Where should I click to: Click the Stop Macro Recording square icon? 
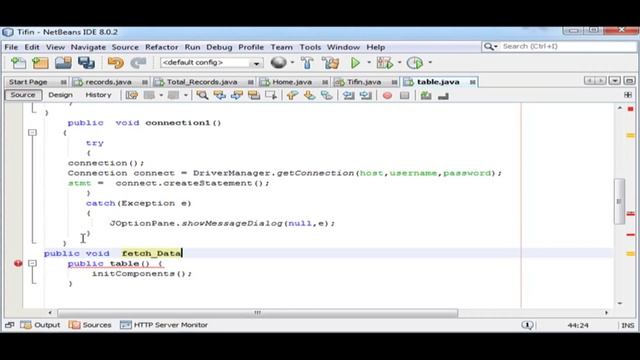coord(404,96)
